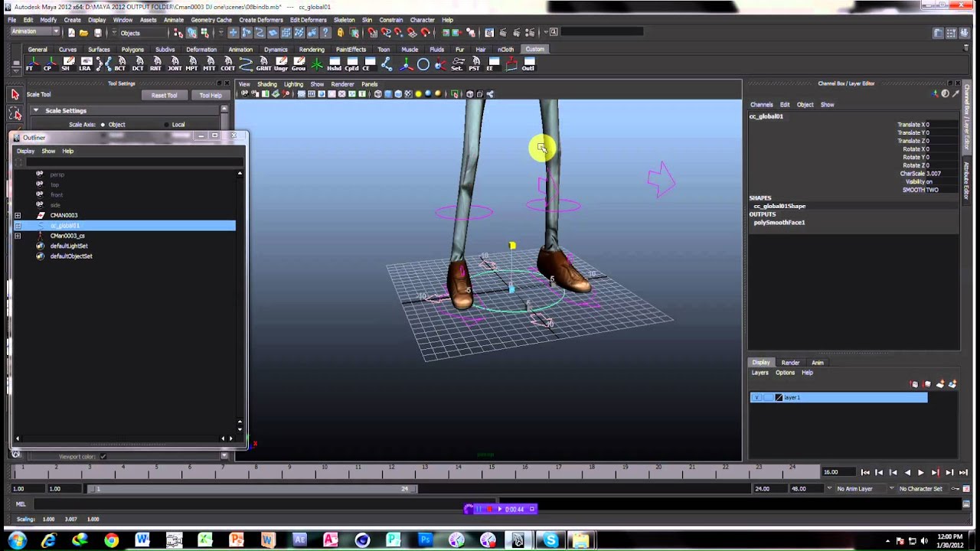Click the save scene disk icon
980x551 pixels.
97,32
